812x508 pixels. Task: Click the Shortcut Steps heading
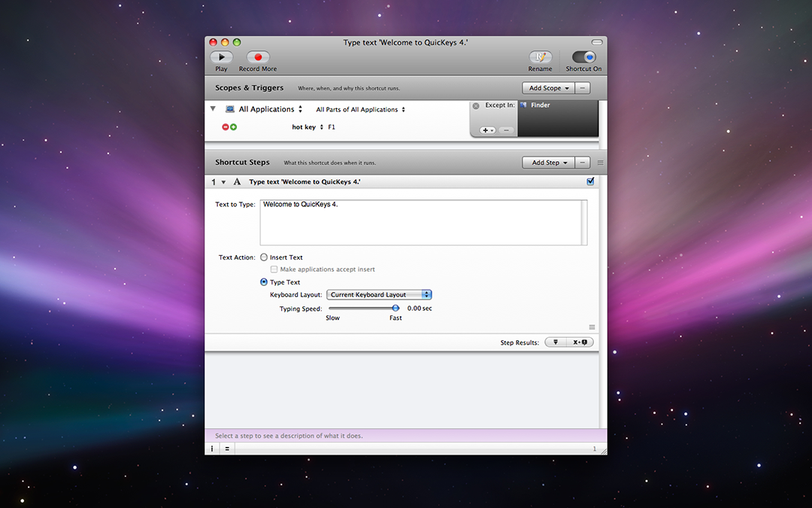click(x=242, y=163)
